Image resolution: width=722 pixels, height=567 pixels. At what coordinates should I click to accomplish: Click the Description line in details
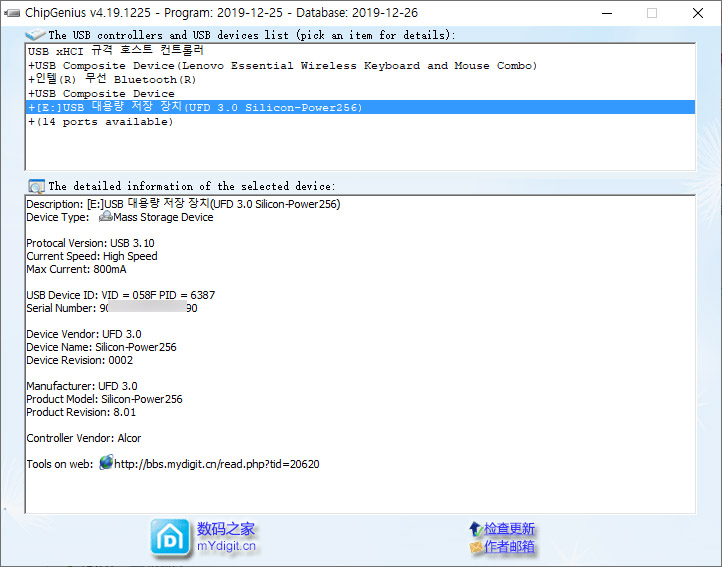[183, 204]
